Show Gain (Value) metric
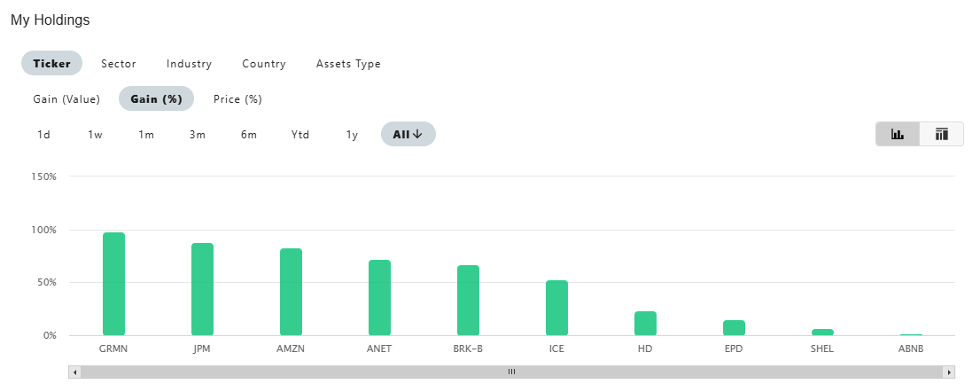 pos(66,99)
